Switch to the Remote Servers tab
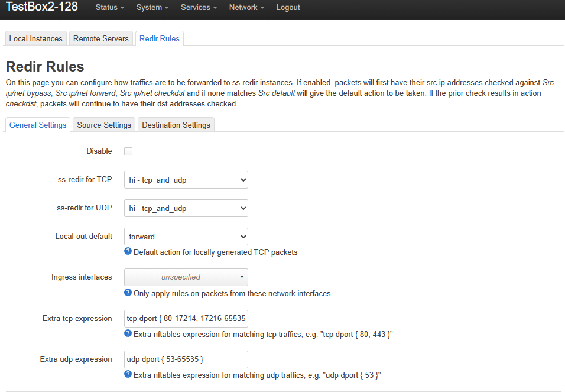Screen dimensions: 565x392 coord(101,38)
